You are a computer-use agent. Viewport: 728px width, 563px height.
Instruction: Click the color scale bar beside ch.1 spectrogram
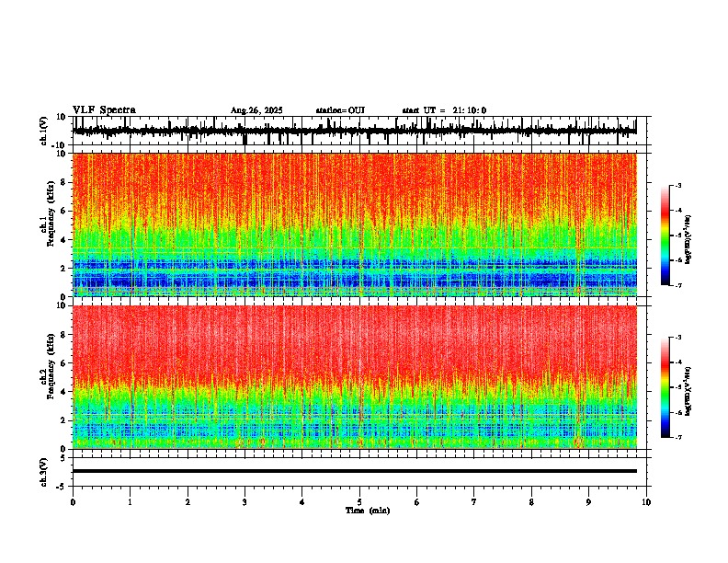click(665, 236)
